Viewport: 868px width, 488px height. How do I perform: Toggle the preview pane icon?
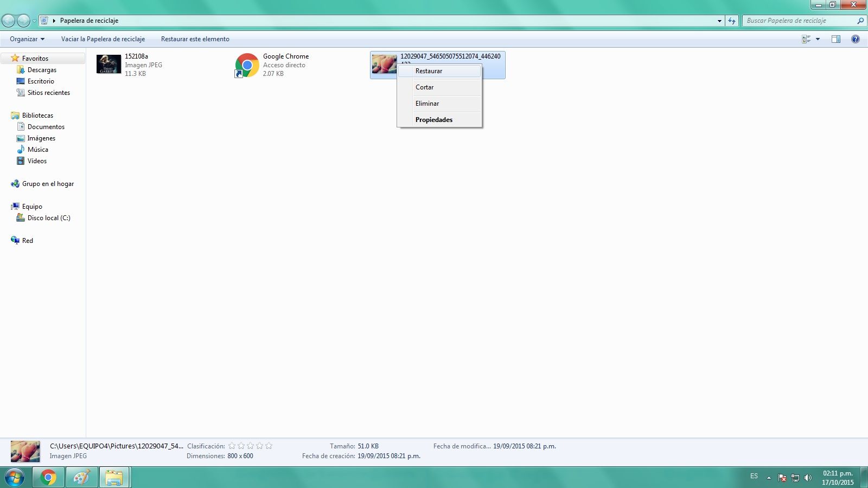click(x=835, y=39)
